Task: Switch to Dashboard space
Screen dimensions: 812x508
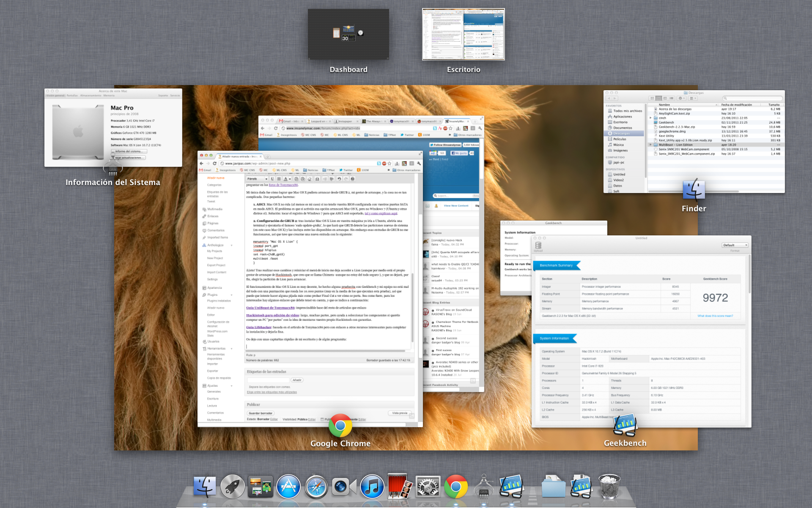Action: 348,34
